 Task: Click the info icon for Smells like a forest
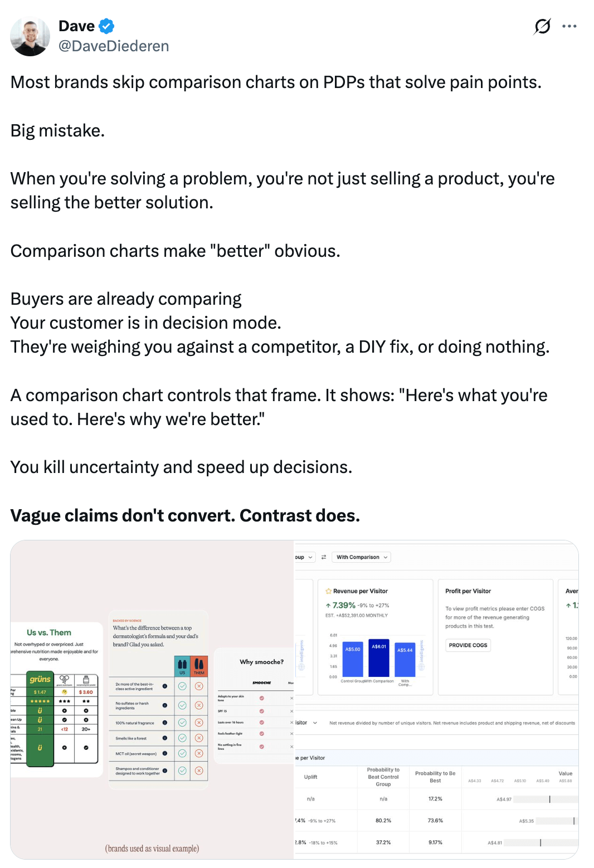click(165, 738)
